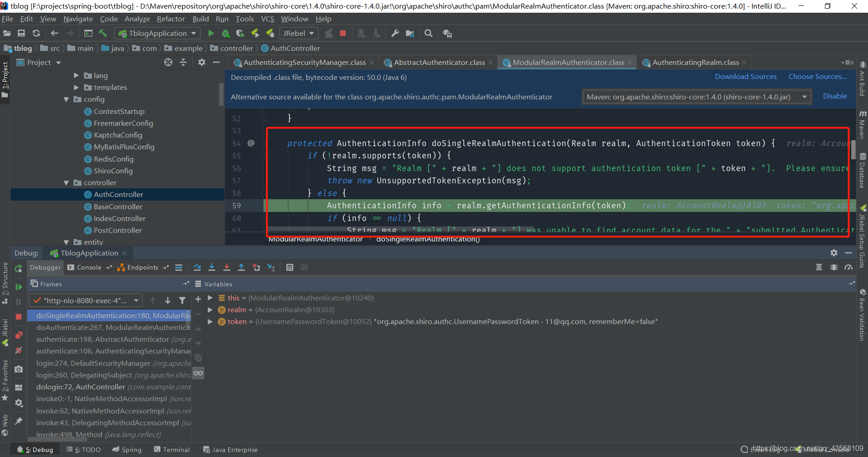Collapse the controller package
This screenshot has width=868, height=457.
[66, 182]
